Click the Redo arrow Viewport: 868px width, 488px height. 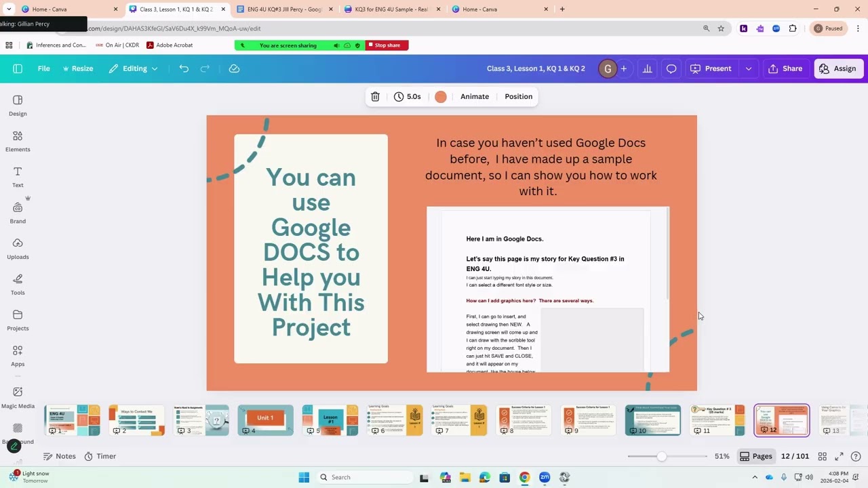pos(205,68)
